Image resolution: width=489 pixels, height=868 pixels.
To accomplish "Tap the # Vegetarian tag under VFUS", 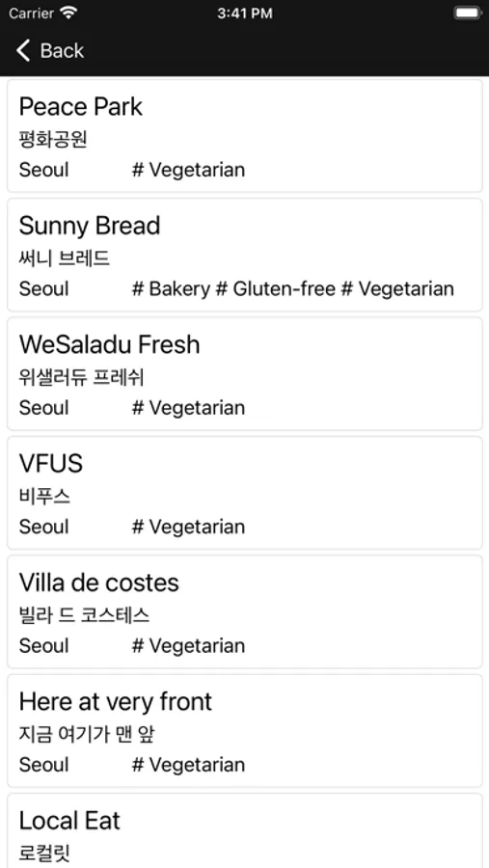I will tap(188, 527).
